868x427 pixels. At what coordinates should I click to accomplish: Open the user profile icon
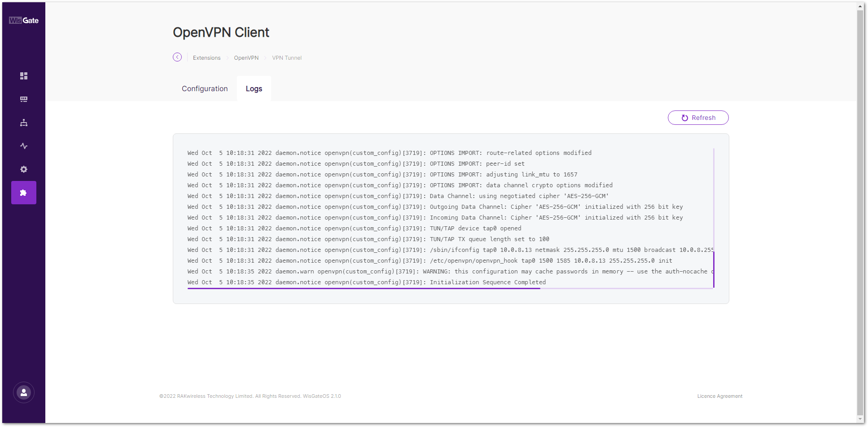point(24,392)
